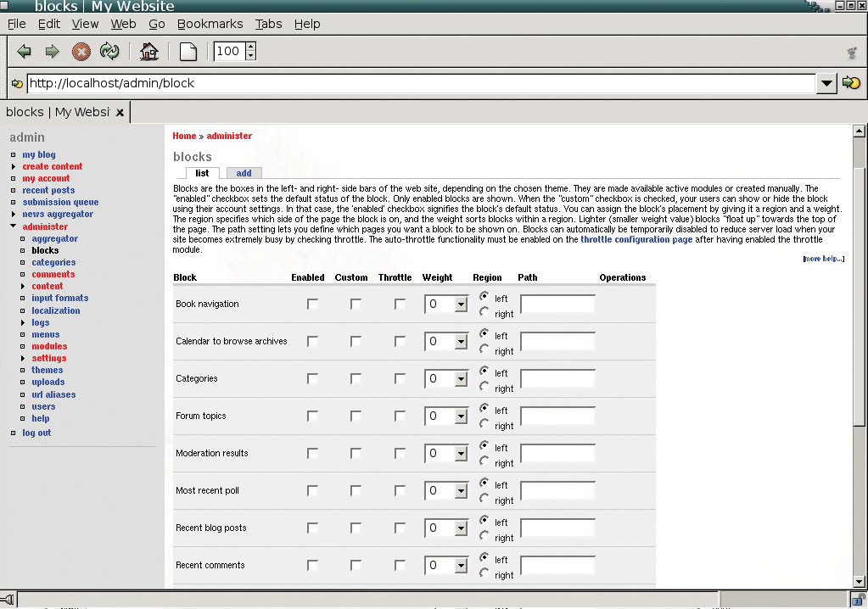Click the Path field for Most recent poll
The height and width of the screenshot is (609, 868).
558,490
